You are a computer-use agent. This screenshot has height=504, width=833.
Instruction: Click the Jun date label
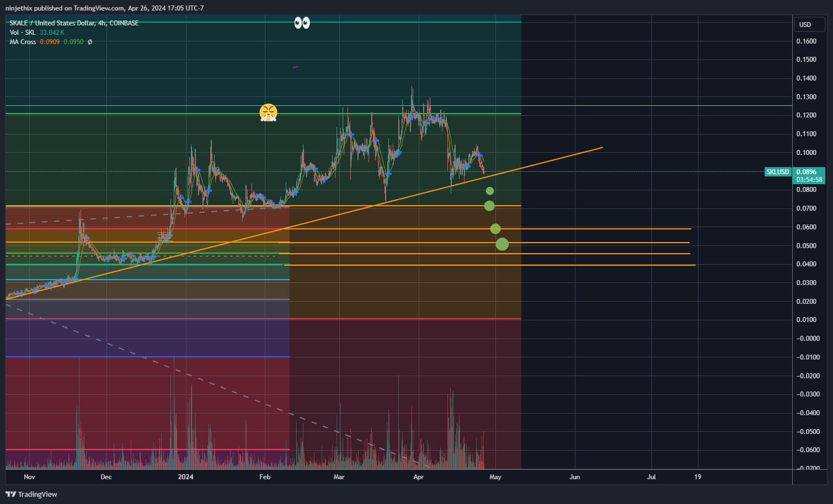(x=575, y=477)
